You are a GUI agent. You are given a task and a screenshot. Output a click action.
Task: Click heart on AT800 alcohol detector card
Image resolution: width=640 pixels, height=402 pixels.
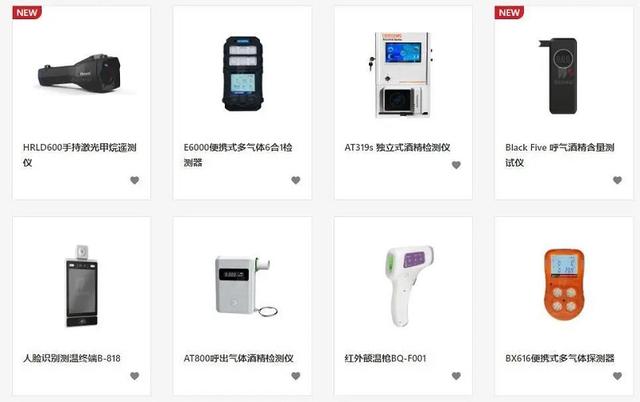click(296, 376)
